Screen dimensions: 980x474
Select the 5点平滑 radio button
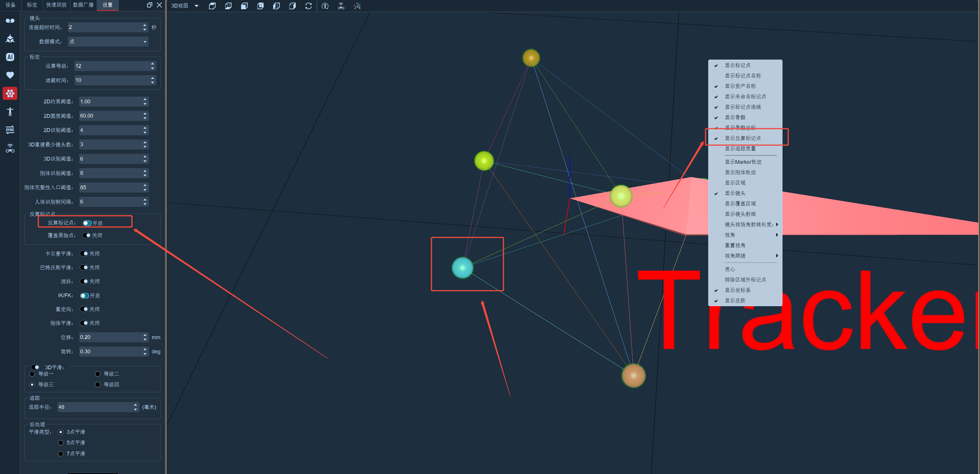click(x=60, y=442)
